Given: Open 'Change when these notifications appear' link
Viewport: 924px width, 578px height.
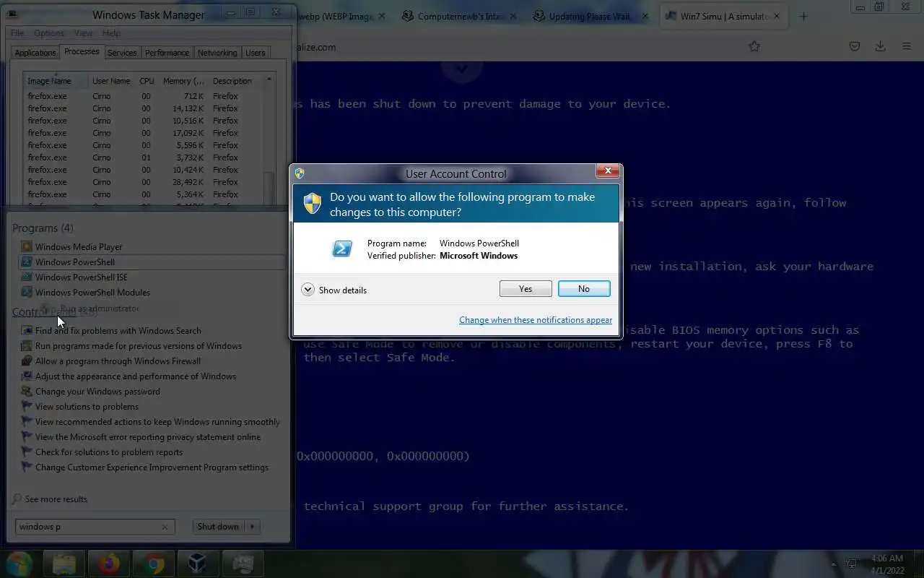Looking at the screenshot, I should 536,320.
